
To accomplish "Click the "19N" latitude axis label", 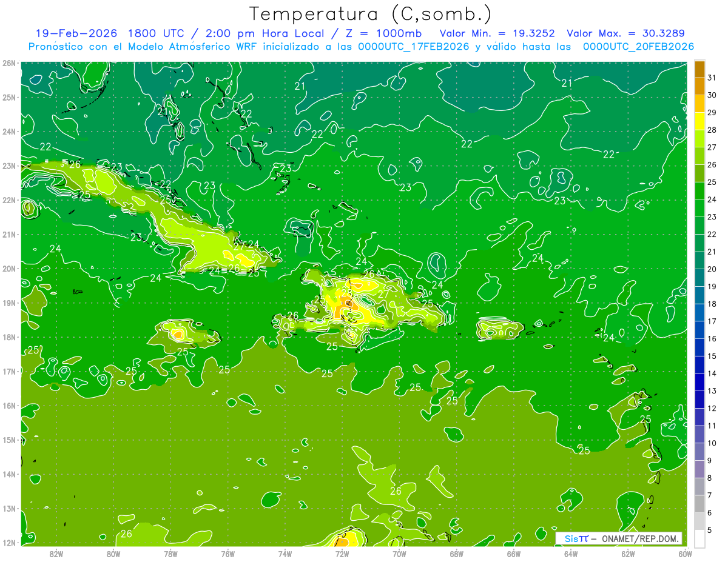I will [x=9, y=303].
